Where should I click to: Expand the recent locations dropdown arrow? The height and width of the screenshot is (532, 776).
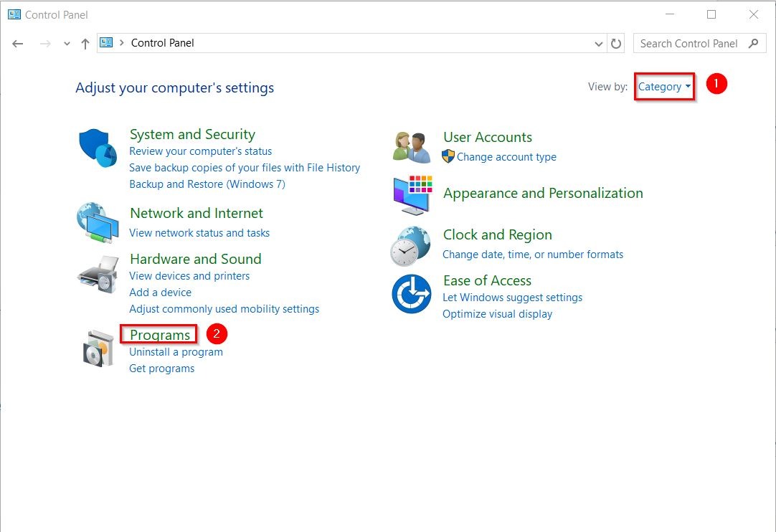[67, 44]
